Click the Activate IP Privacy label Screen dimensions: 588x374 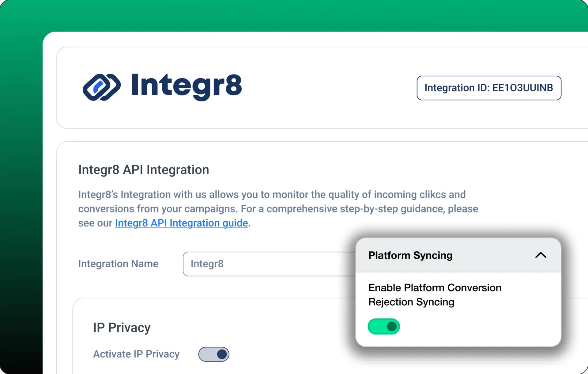pyautogui.click(x=136, y=354)
